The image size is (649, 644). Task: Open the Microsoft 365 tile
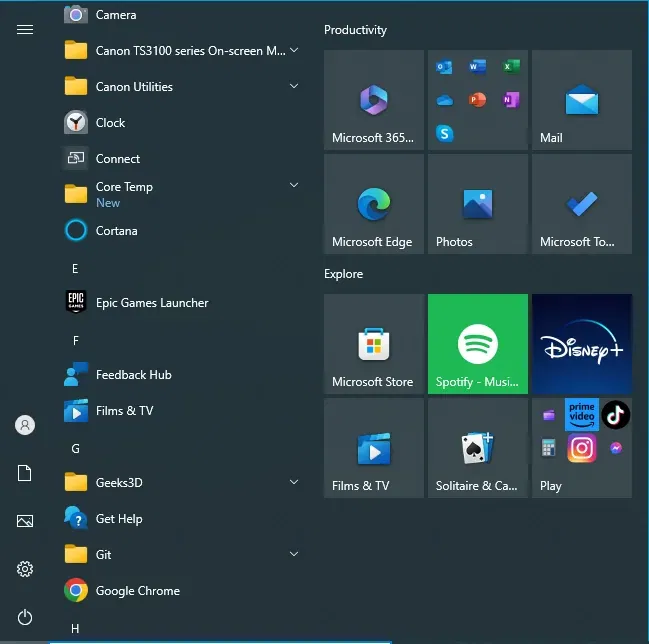tap(374, 100)
